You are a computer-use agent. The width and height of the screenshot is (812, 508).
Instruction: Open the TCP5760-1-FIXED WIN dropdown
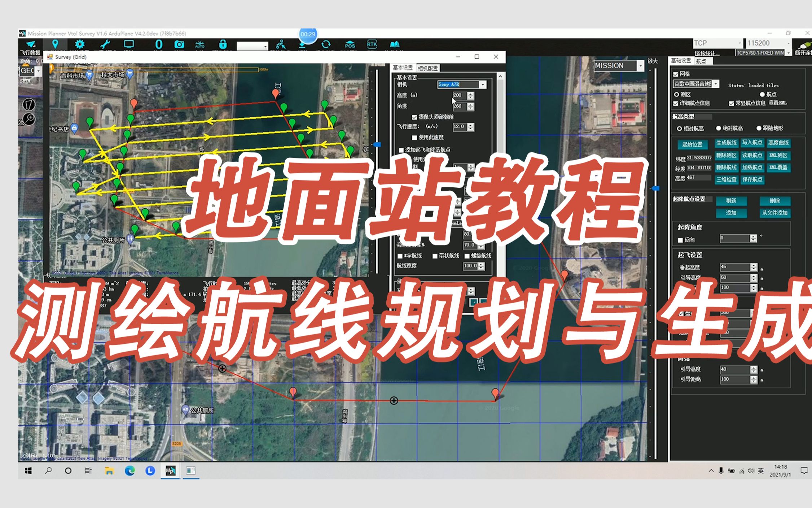point(789,53)
